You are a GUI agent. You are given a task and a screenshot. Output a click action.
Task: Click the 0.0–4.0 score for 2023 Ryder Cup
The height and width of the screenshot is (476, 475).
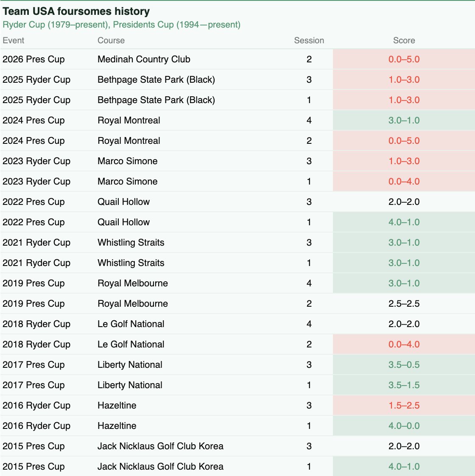pos(404,181)
